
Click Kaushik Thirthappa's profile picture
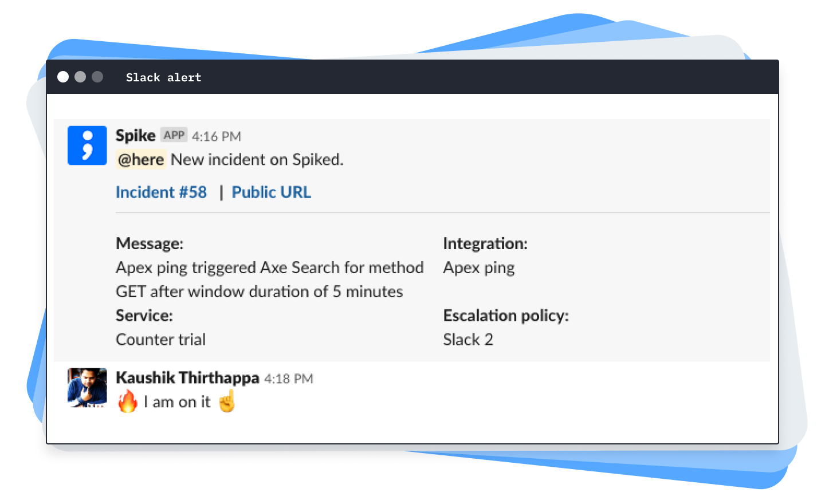tap(87, 388)
